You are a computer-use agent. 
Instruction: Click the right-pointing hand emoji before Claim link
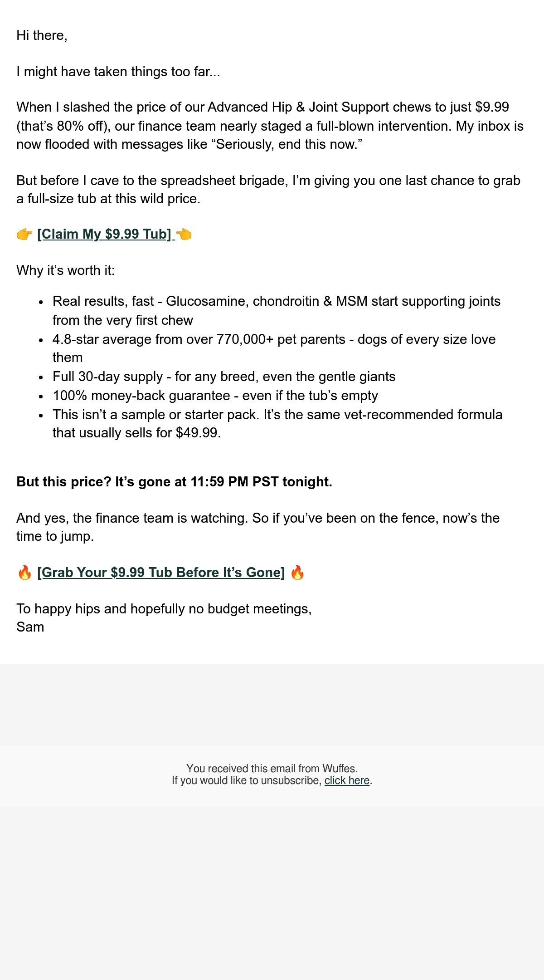tap(24, 235)
